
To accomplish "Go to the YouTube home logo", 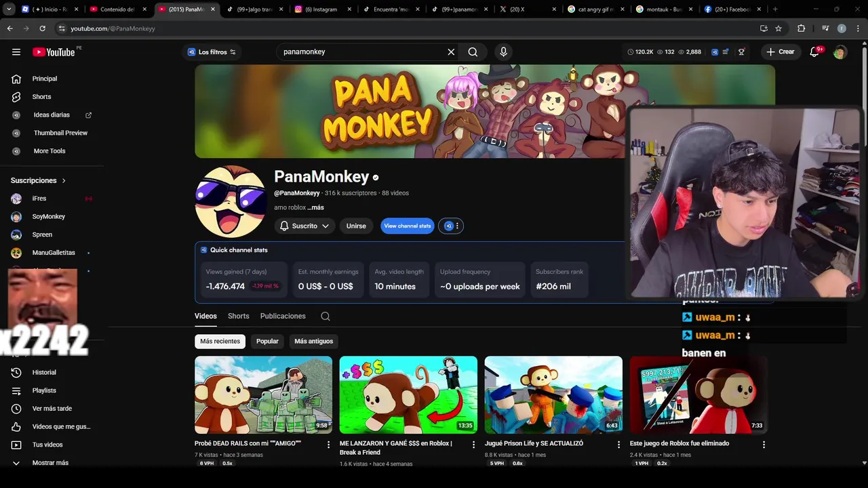I will 54,52.
